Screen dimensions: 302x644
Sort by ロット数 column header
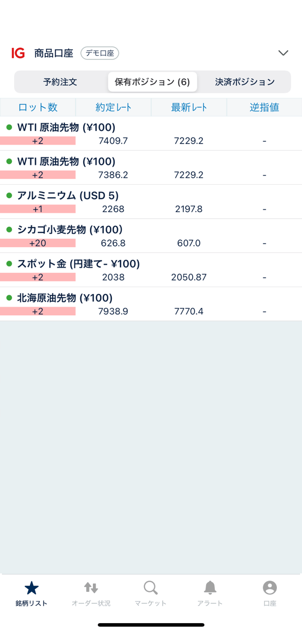[x=38, y=107]
